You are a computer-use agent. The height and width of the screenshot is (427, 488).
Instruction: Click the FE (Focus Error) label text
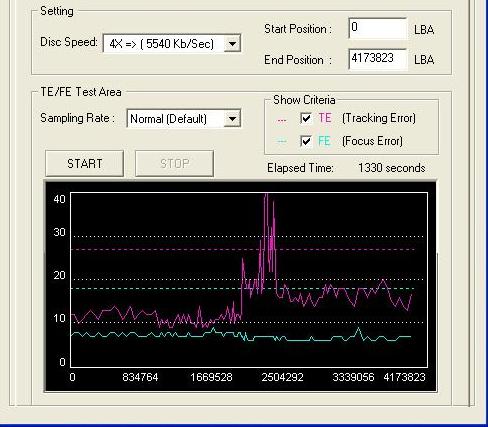coord(360,141)
